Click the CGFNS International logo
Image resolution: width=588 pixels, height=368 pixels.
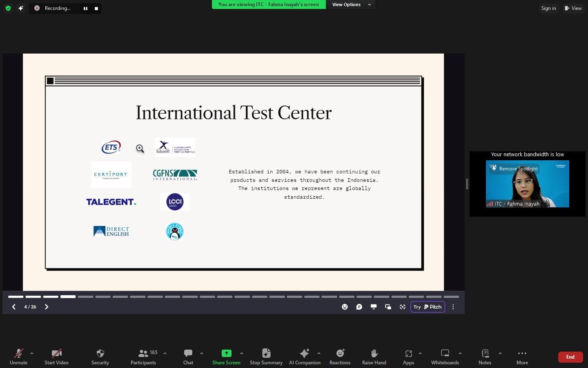(x=175, y=175)
